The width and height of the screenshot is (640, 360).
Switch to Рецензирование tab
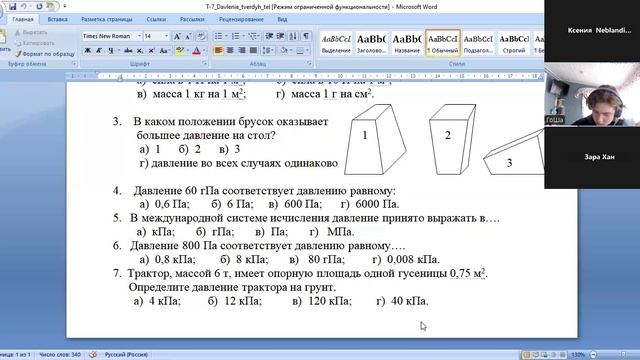(x=241, y=19)
